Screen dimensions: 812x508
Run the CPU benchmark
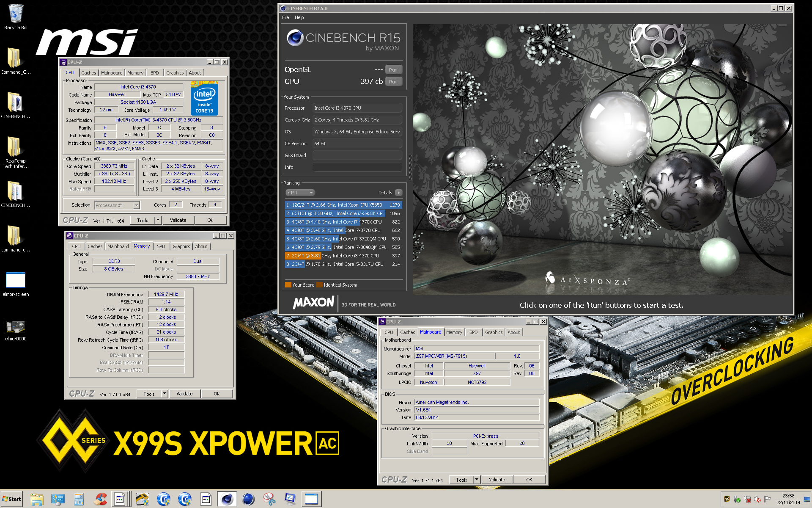[x=393, y=82]
